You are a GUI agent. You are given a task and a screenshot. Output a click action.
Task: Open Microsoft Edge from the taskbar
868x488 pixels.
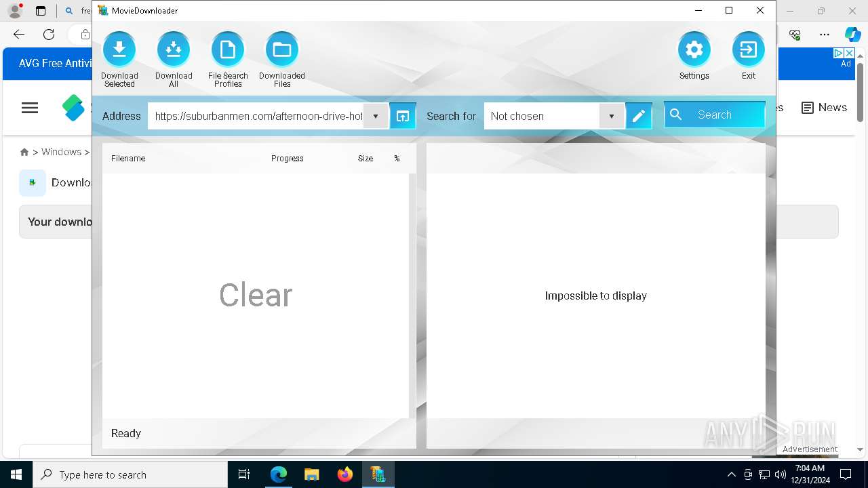(x=279, y=474)
